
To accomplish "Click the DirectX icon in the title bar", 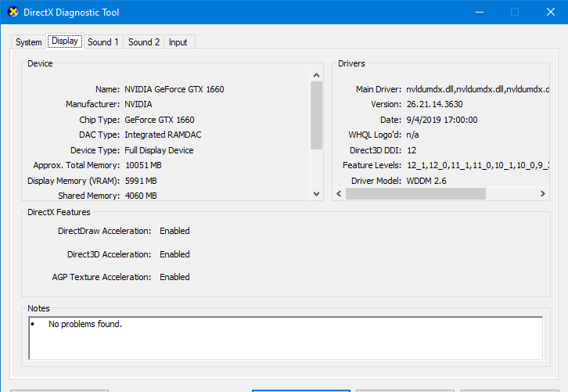I will click(x=13, y=13).
